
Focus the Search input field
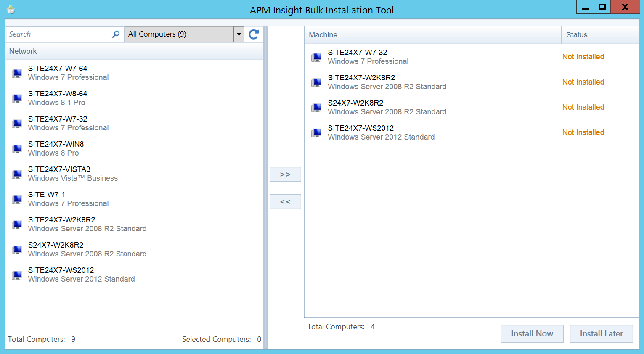(59, 34)
